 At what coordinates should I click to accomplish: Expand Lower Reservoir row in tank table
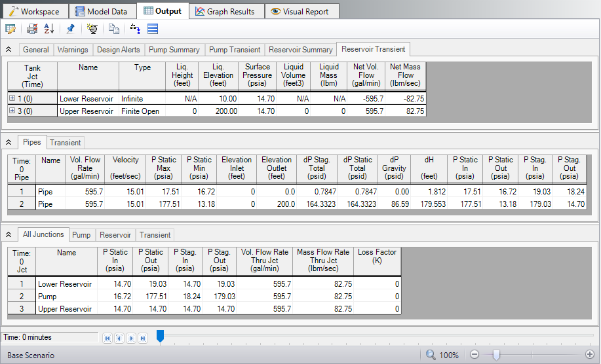tap(12, 98)
